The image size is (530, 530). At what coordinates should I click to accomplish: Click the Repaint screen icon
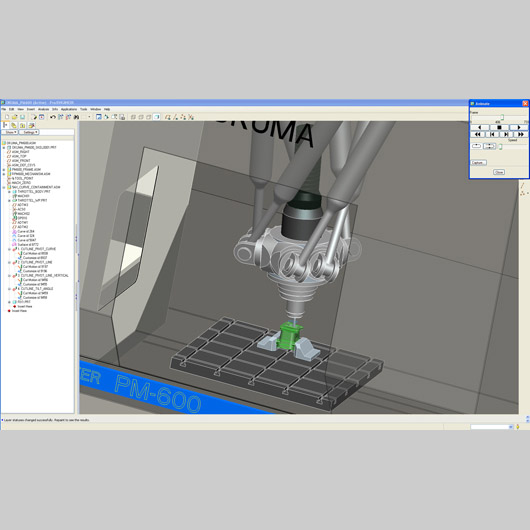[99, 117]
